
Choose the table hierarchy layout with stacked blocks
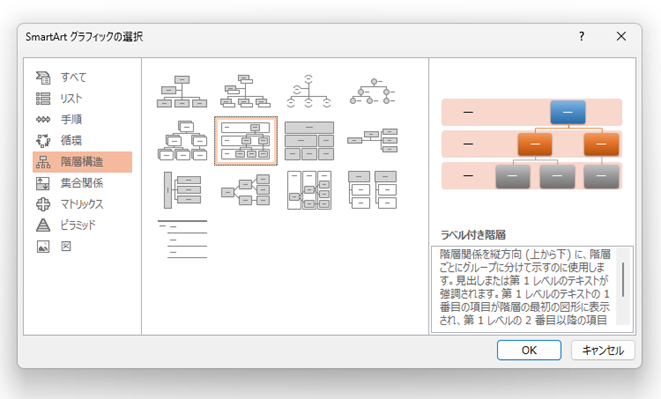pos(309,141)
